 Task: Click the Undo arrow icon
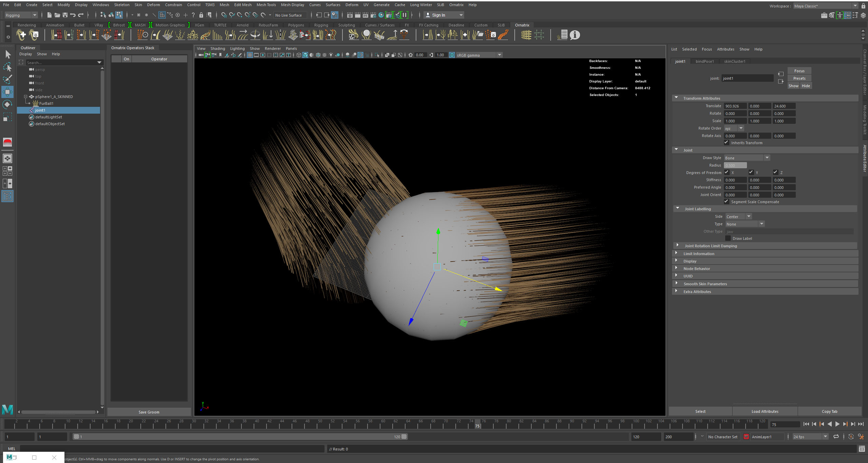pos(73,15)
